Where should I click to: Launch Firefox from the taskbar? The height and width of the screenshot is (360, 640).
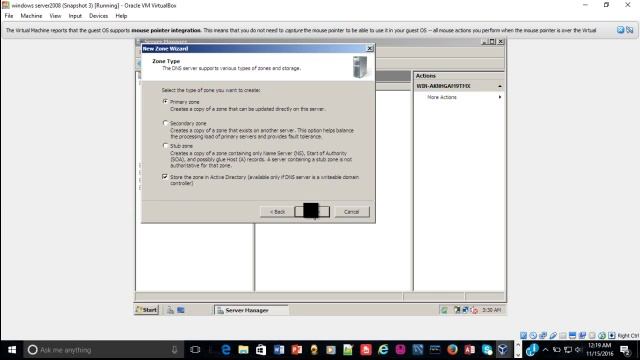click(x=452, y=350)
